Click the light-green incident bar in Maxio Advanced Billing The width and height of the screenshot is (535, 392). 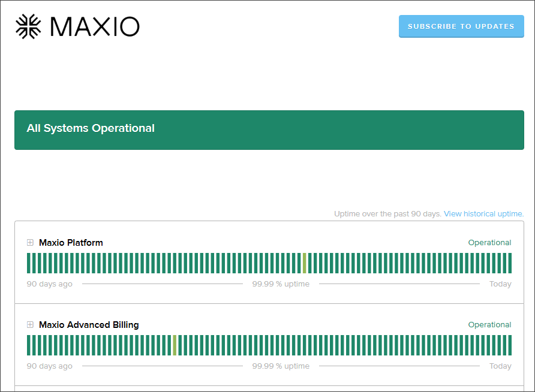click(x=175, y=345)
